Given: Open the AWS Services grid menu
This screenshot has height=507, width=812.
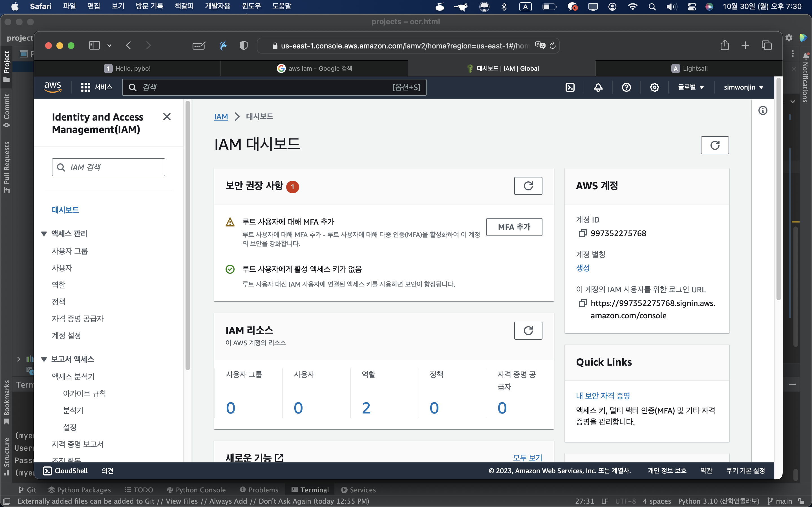Looking at the screenshot, I should tap(85, 87).
